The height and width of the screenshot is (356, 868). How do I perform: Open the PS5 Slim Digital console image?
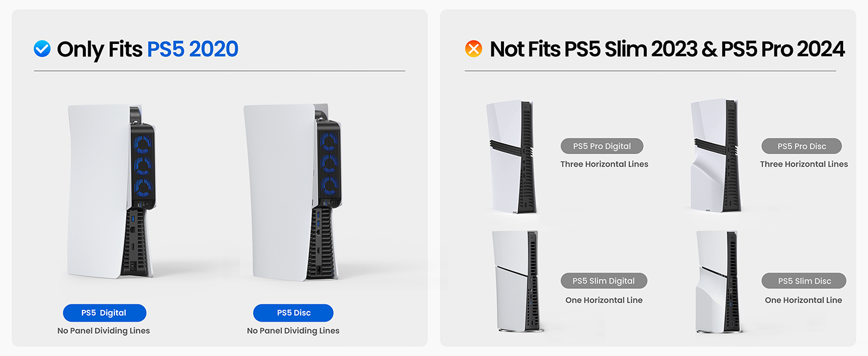point(515,281)
